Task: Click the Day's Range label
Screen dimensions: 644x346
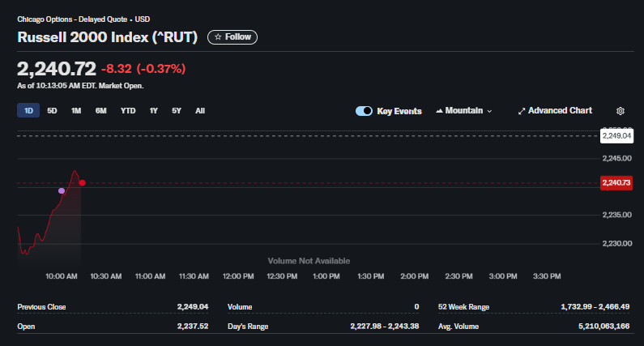Action: (248, 327)
